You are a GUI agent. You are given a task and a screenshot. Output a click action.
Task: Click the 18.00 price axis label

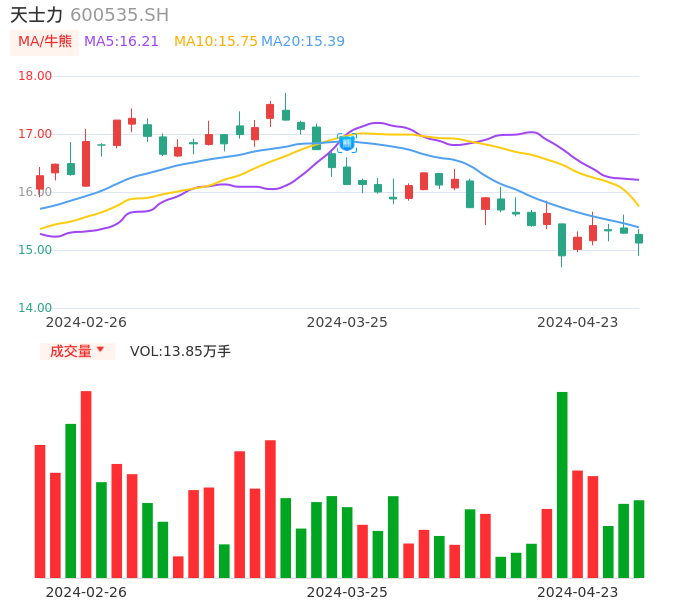(35, 76)
